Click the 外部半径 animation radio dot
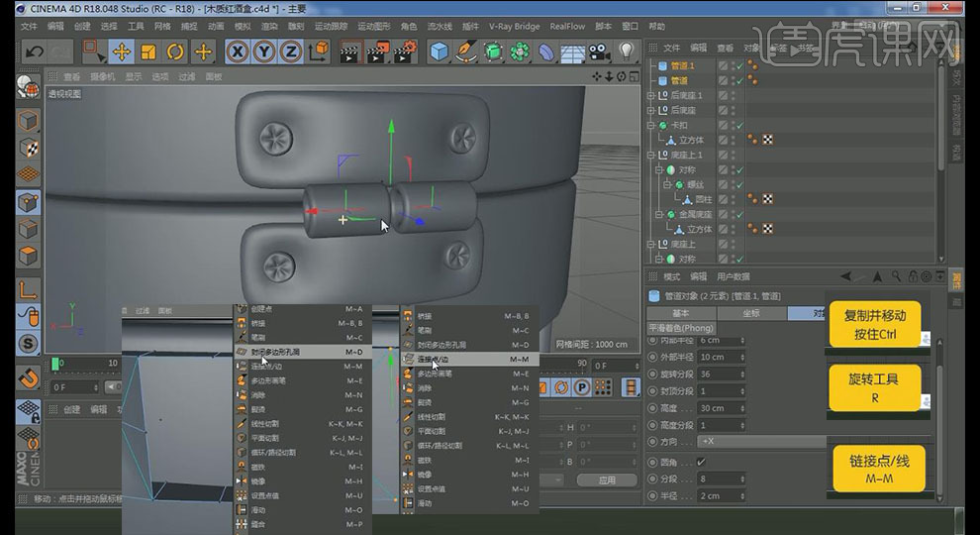 coord(653,357)
